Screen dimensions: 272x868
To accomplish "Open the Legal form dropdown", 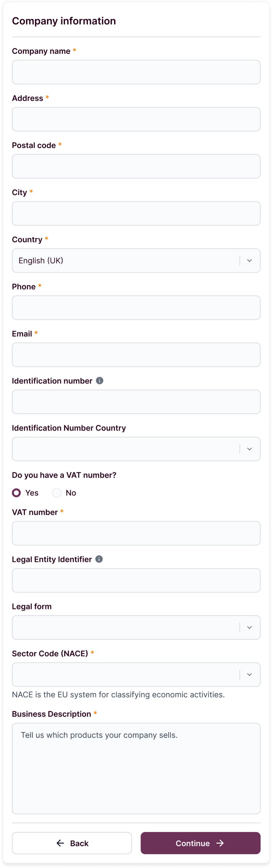I will 136,628.
